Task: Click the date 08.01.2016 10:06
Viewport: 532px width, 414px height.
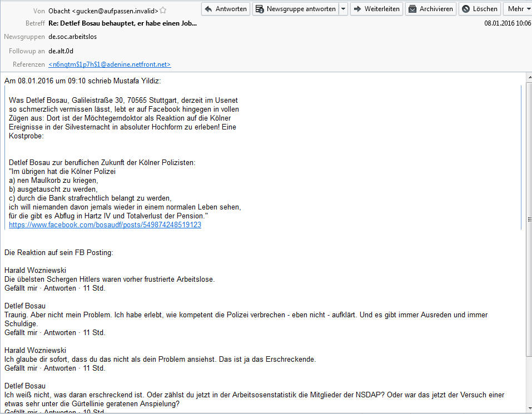Action: pos(508,23)
